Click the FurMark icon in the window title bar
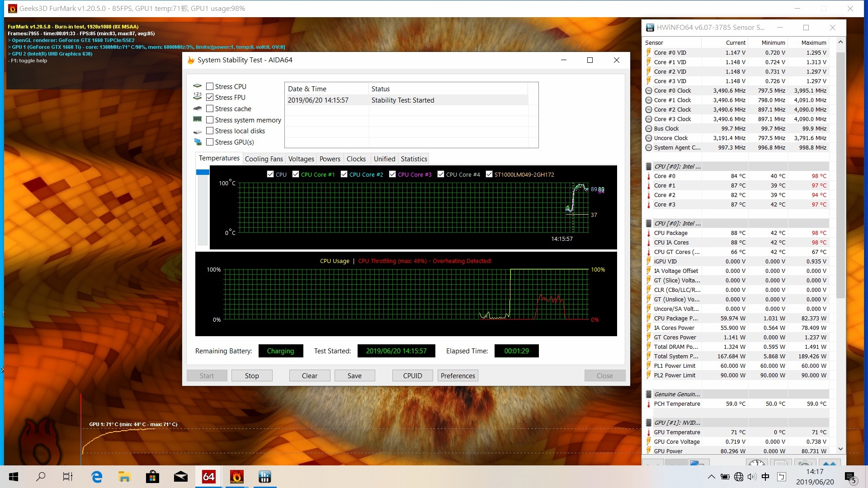This screenshot has height=488, width=868. pos(12,9)
